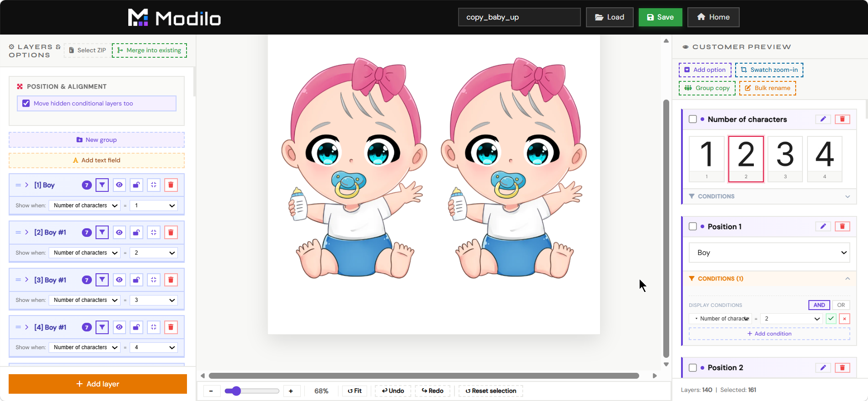Click the align icon on [1] Boy layer
The width and height of the screenshot is (868, 401).
(x=154, y=185)
